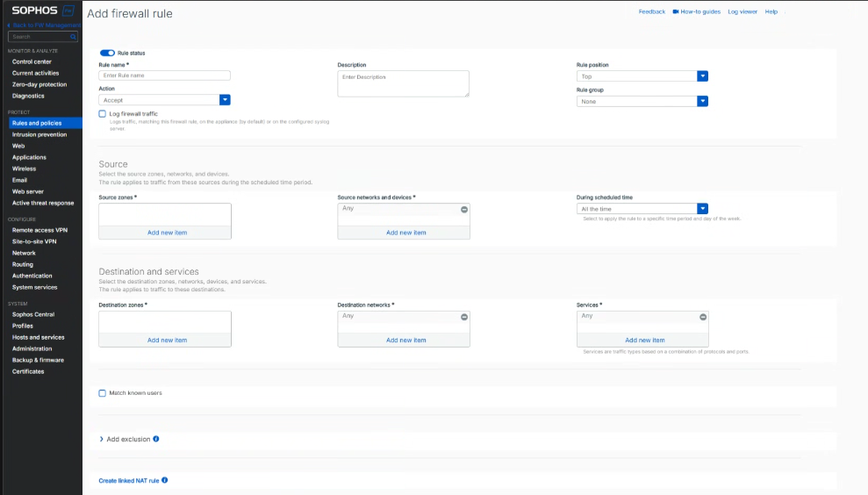
Task: Open Site-to-site VPN page
Action: click(x=34, y=241)
